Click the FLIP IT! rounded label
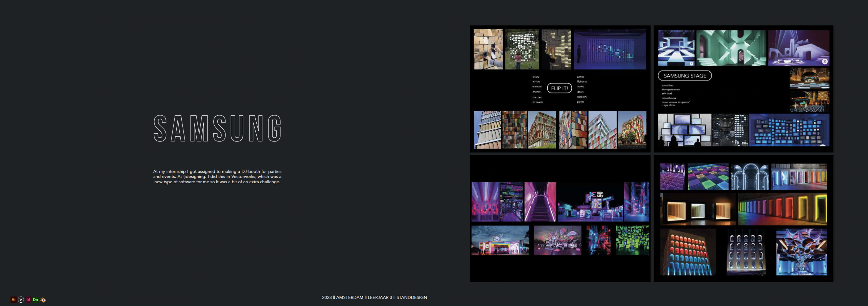 pyautogui.click(x=559, y=88)
